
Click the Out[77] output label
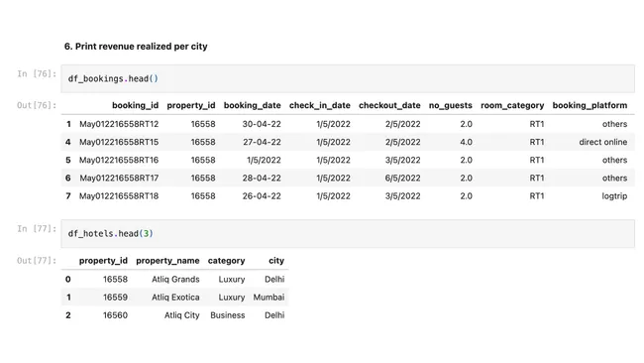coord(37,261)
